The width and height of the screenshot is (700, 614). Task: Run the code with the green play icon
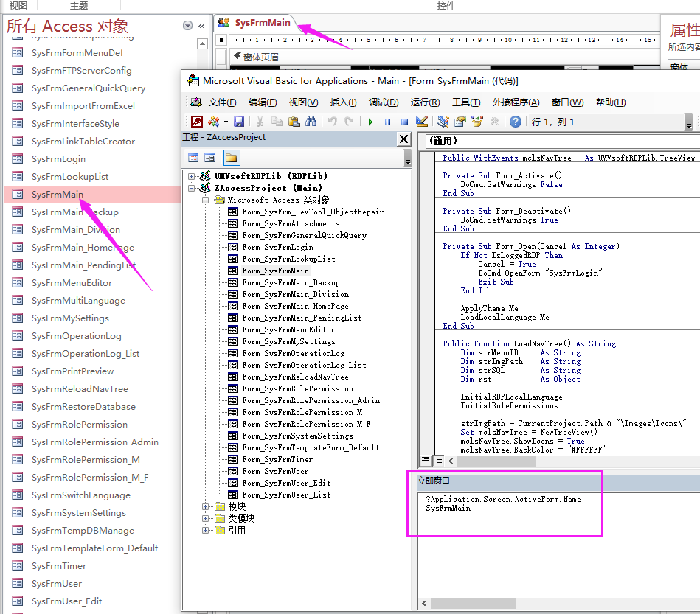pos(370,122)
